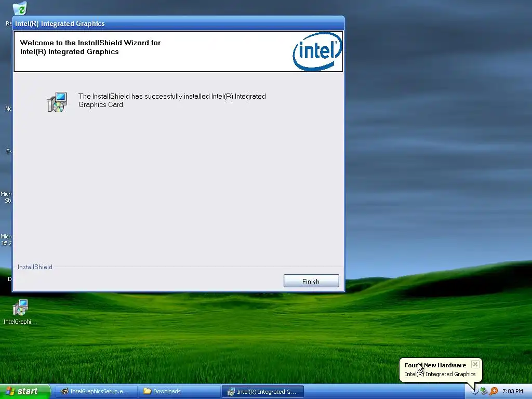Click the 7:03 PM system clock
532x399 pixels.
(513, 392)
